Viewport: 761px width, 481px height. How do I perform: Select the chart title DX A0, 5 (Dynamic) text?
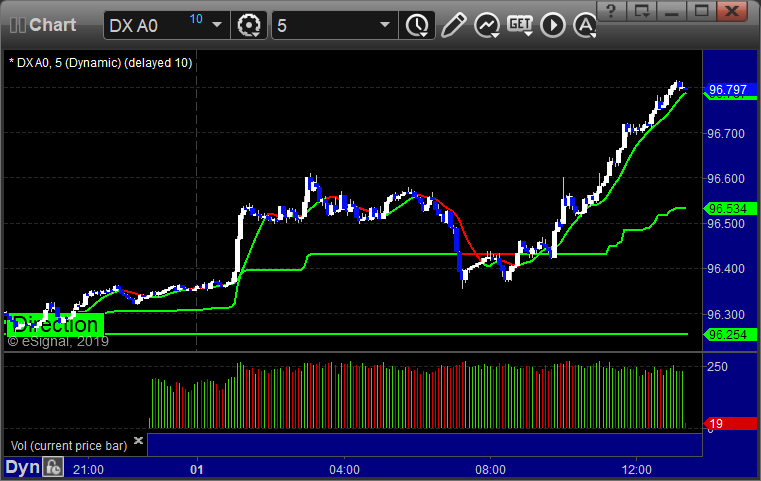[x=100, y=63]
